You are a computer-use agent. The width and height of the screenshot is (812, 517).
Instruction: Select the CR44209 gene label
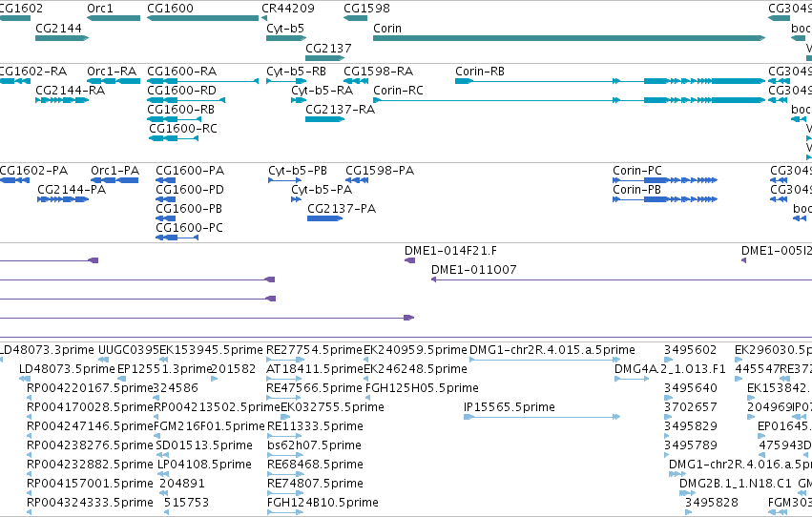click(x=288, y=9)
